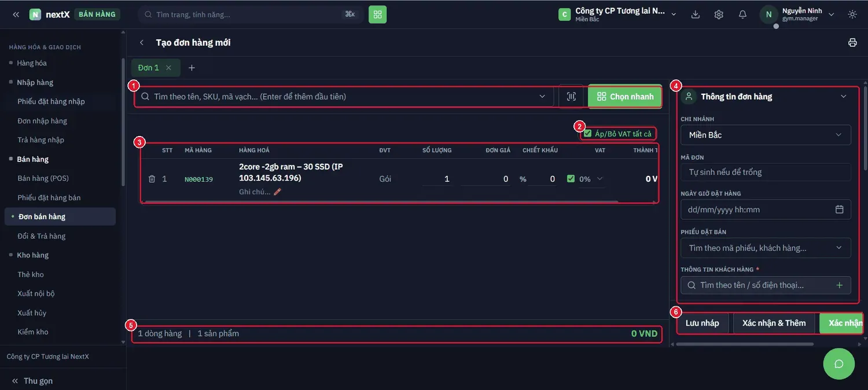868x390 pixels.
Task: Click Chọn nhanh button
Action: tap(625, 97)
